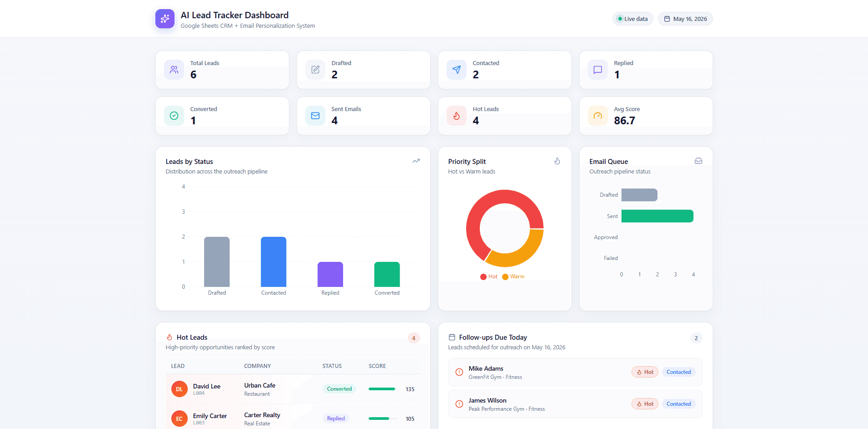This screenshot has width=868, height=429.
Task: Click the STATUS column header
Action: point(332,366)
